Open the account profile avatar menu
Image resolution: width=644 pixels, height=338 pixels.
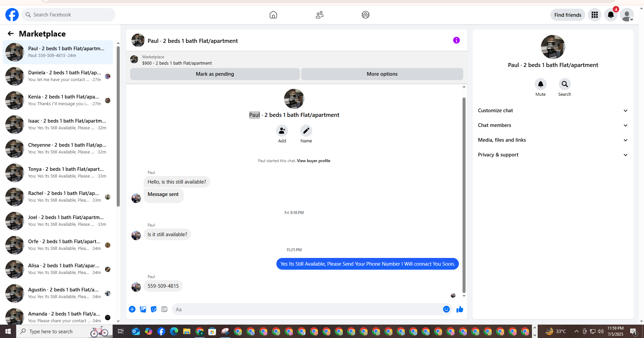pyautogui.click(x=627, y=15)
